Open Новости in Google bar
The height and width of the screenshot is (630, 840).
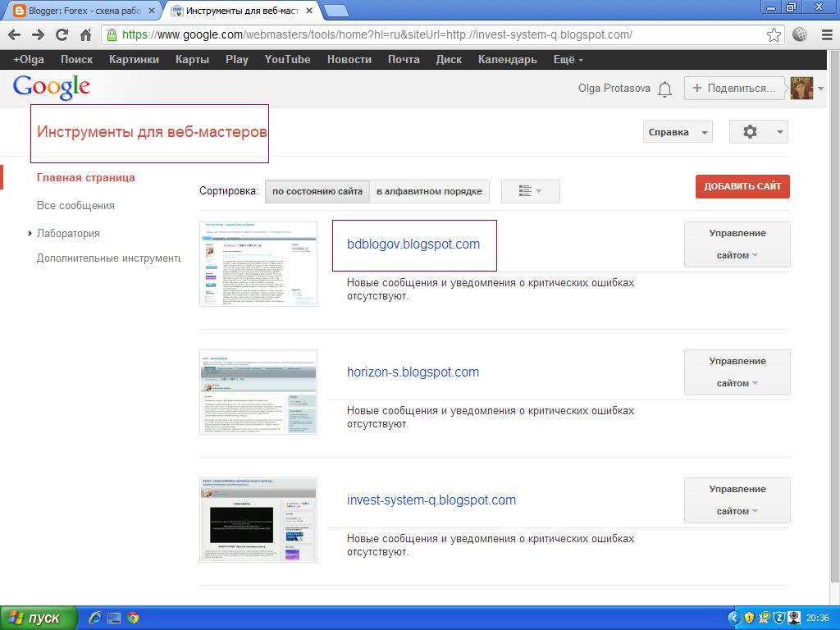click(349, 59)
